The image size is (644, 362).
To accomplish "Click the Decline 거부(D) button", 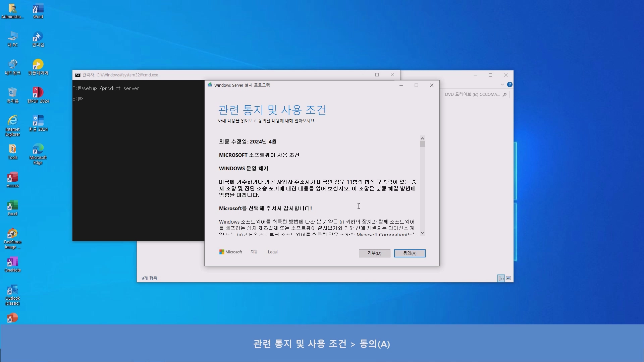I will tap(374, 253).
